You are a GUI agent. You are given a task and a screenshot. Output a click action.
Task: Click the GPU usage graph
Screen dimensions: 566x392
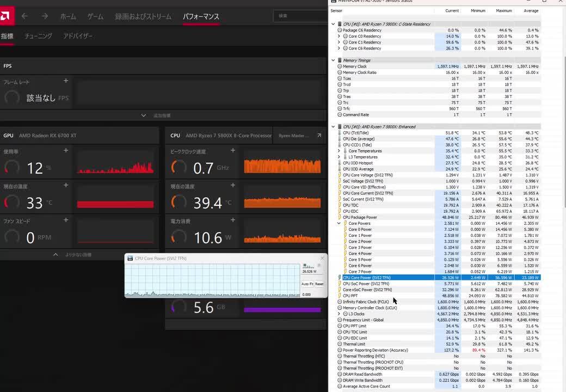(115, 162)
